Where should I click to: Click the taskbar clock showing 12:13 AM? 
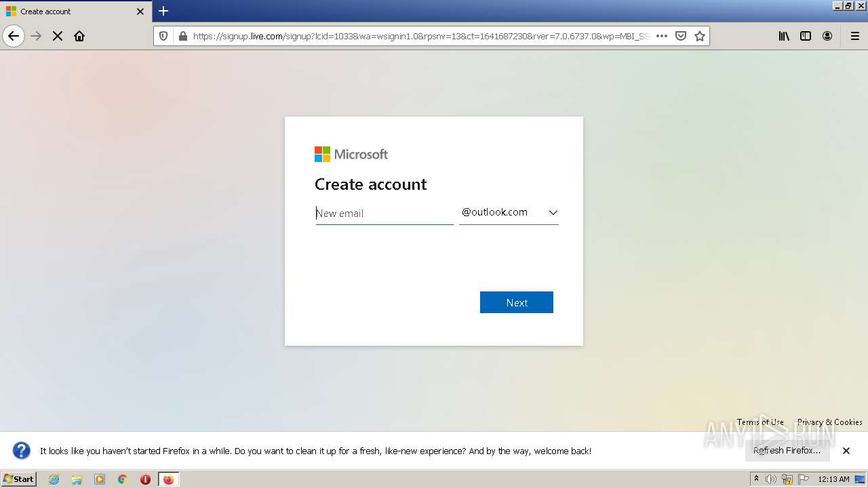pos(833,479)
